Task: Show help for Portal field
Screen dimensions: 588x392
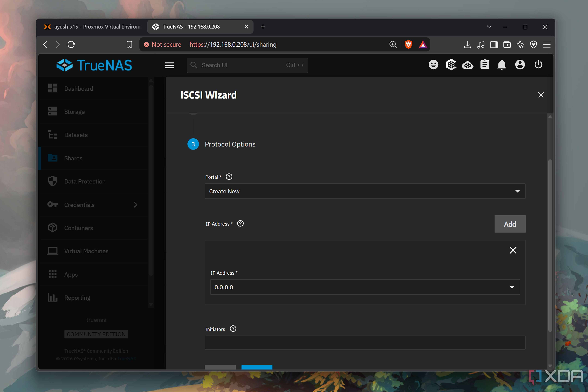Action: click(x=229, y=177)
